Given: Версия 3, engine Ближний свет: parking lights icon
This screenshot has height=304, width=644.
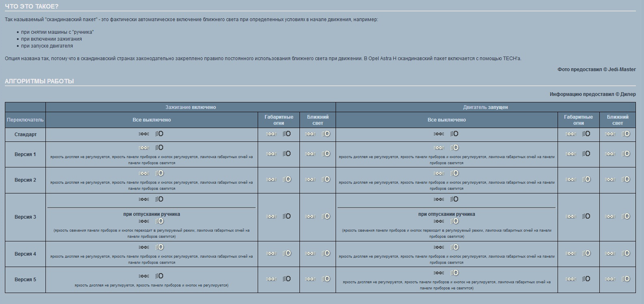Looking at the screenshot, I should coord(610,216).
